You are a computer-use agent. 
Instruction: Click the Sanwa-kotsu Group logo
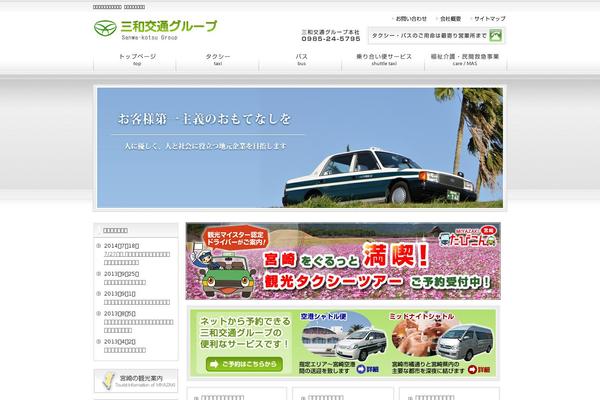(x=155, y=30)
